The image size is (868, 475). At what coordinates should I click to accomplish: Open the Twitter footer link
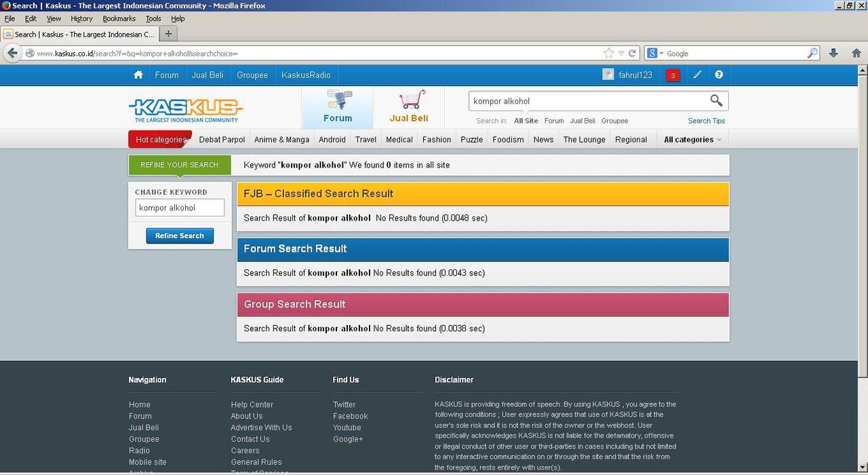[344, 404]
